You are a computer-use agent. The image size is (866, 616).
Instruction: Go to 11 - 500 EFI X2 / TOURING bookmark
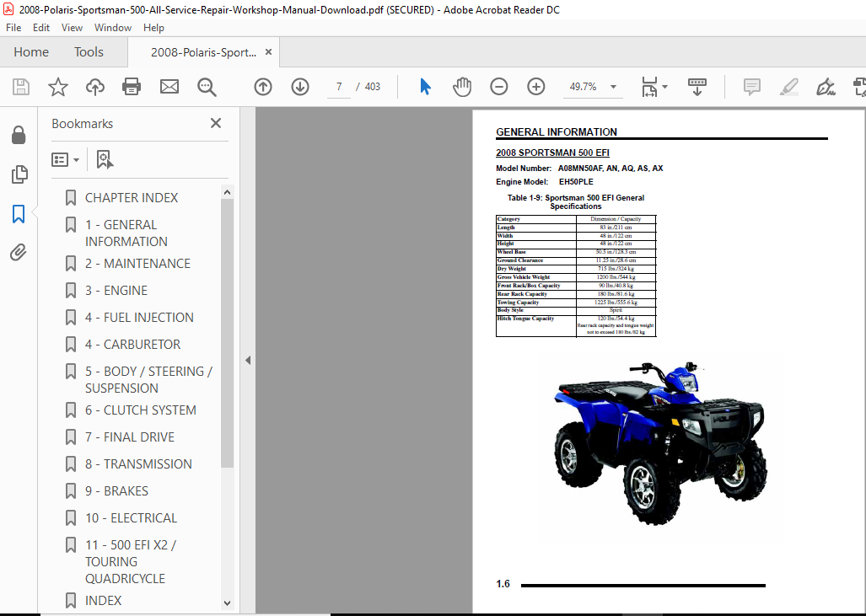(x=131, y=561)
